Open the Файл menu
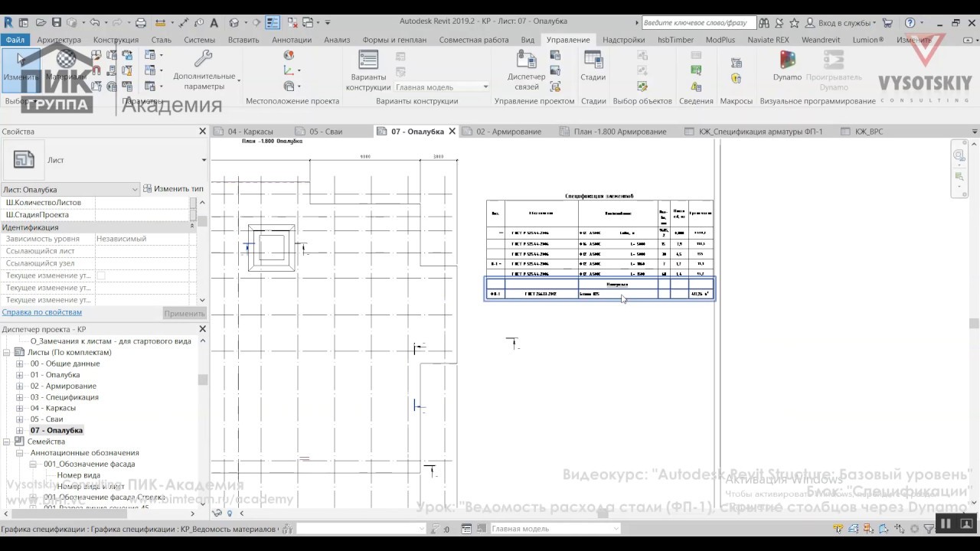 click(15, 40)
